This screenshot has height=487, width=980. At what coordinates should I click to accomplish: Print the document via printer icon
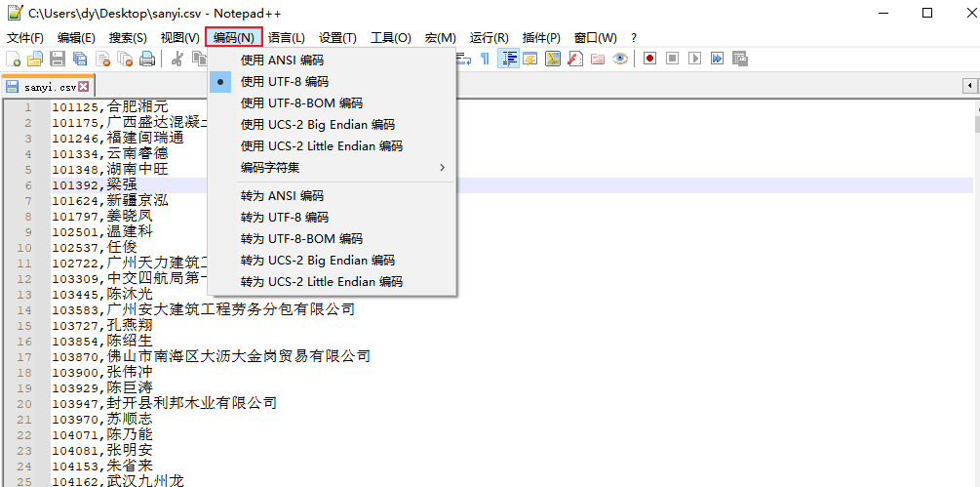(x=147, y=59)
